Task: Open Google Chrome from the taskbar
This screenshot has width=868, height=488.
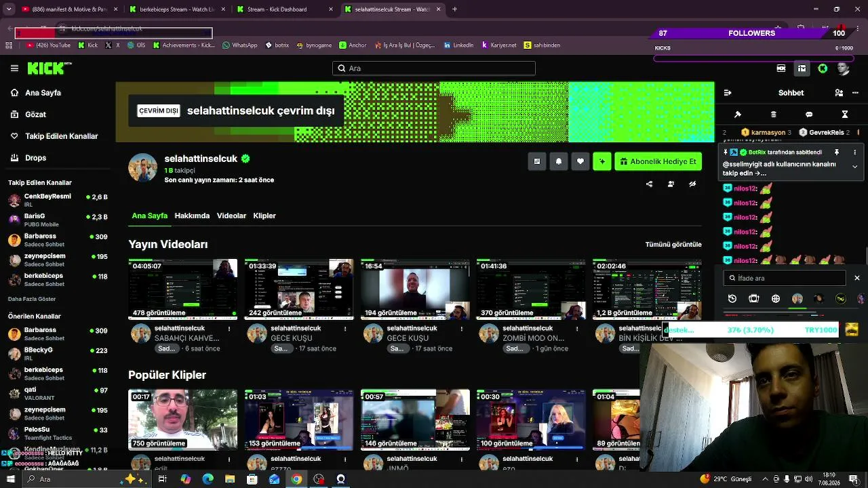Action: click(x=296, y=479)
